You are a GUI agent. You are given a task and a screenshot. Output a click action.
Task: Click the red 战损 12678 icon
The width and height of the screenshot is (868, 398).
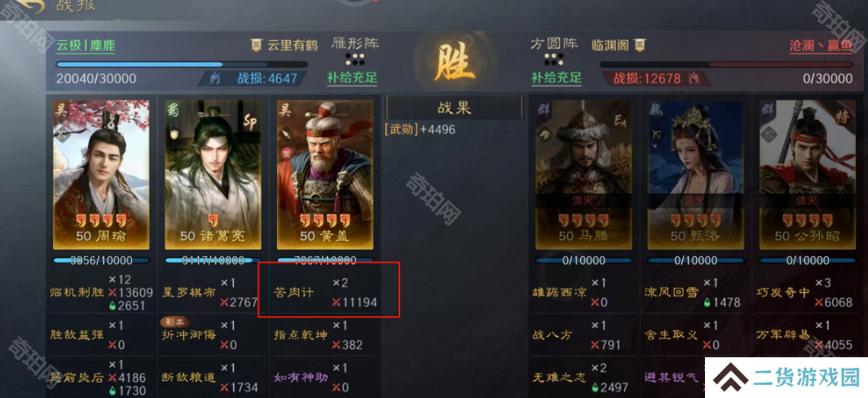pyautogui.click(x=693, y=78)
